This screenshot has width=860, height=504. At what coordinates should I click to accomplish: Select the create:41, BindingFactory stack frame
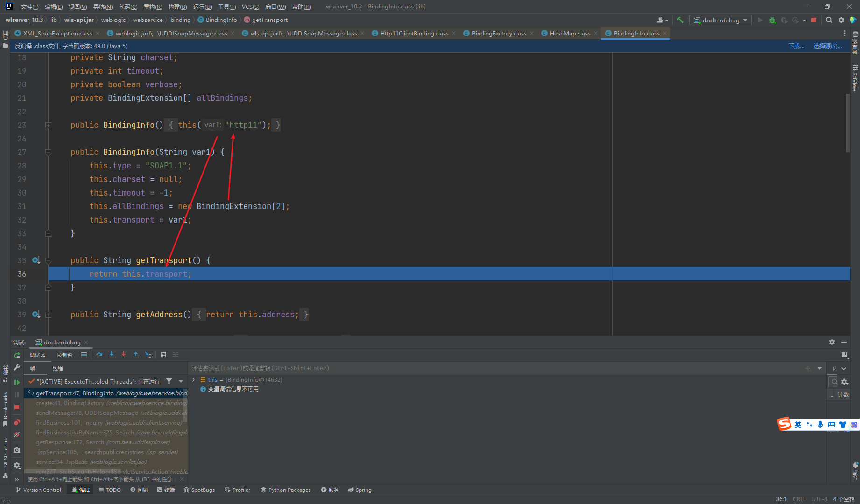[106, 403]
